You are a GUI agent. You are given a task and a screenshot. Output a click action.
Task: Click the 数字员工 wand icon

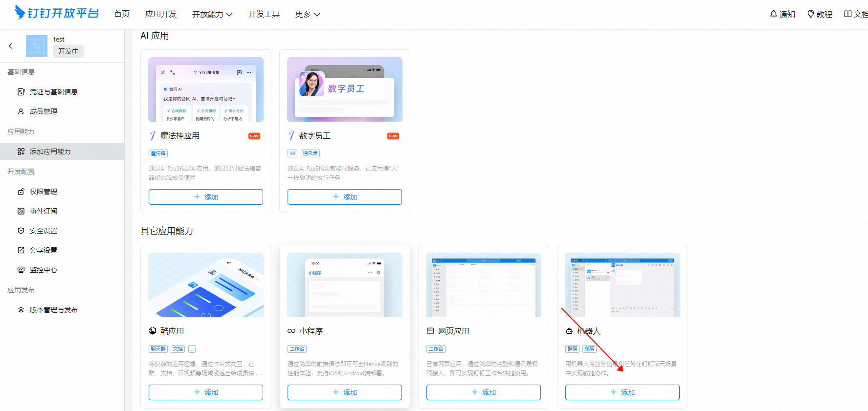click(x=291, y=135)
